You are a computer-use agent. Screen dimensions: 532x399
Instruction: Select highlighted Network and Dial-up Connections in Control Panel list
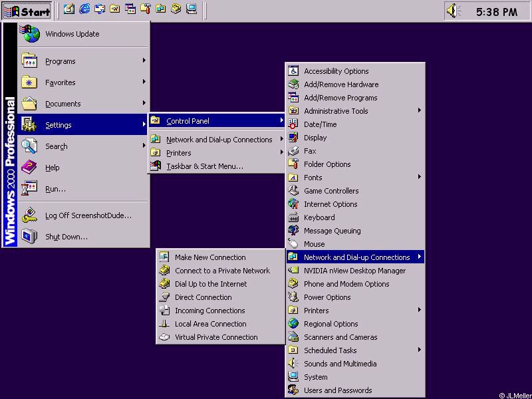356,257
